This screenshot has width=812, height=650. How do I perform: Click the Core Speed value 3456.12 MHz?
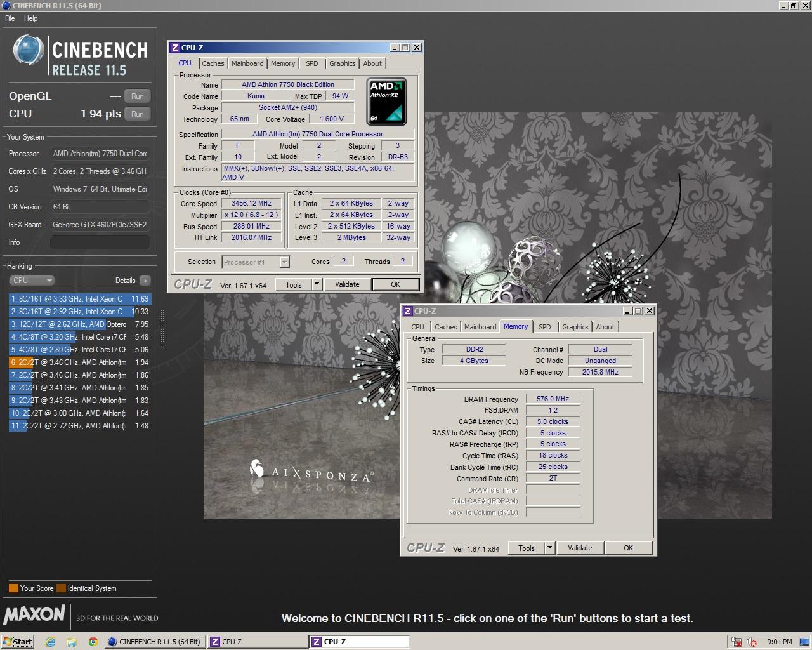(251, 204)
